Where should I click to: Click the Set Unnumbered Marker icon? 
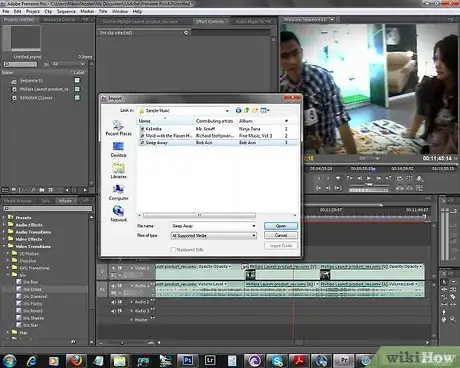(338, 178)
